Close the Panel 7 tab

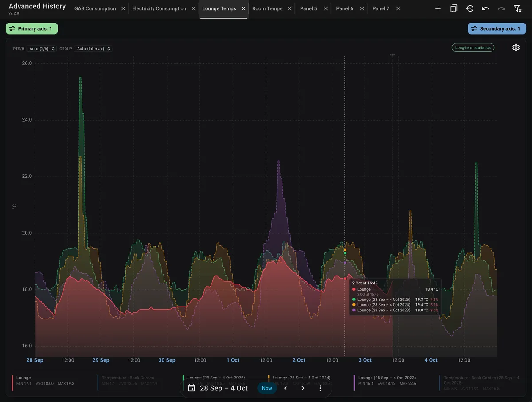398,8
